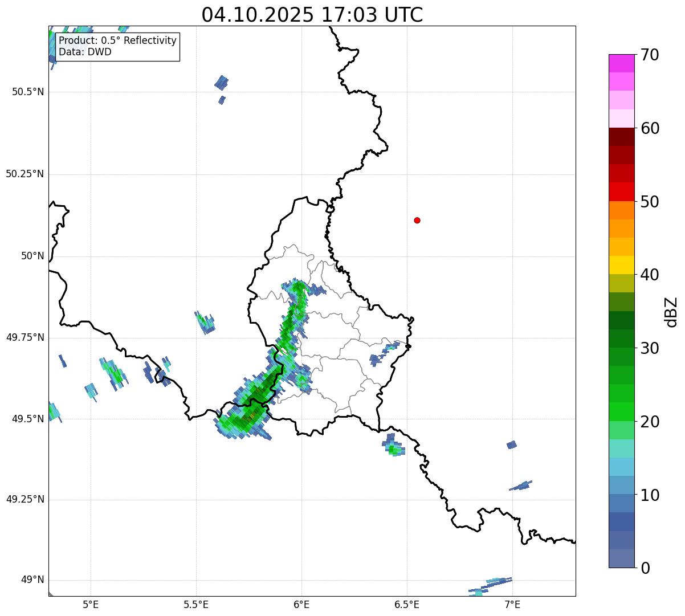Viewport: 685px width, 616px height.
Task: Click the small radar echo near 6.4°E 49.4°N
Action: click(393, 445)
